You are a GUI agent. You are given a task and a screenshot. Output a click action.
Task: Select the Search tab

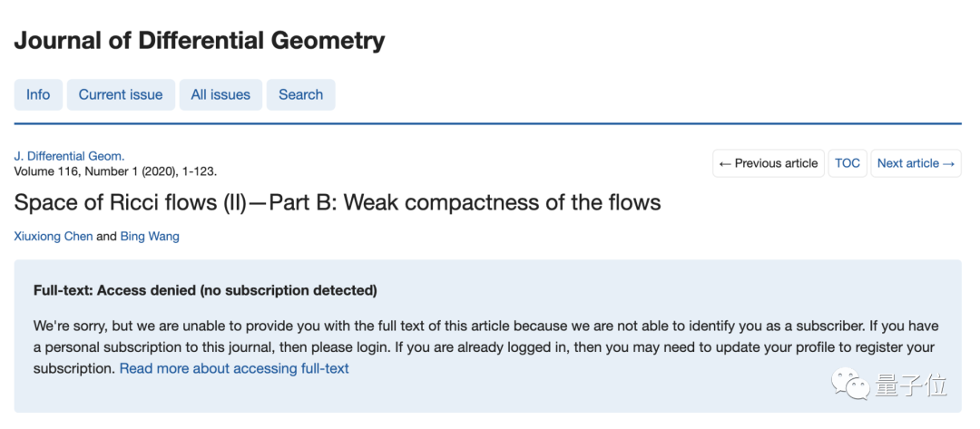pos(300,95)
